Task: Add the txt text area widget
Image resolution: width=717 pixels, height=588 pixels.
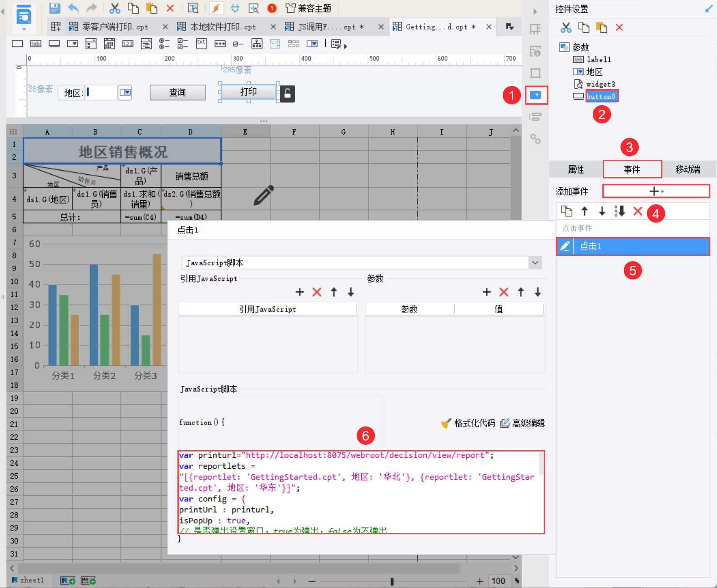Action: click(201, 44)
